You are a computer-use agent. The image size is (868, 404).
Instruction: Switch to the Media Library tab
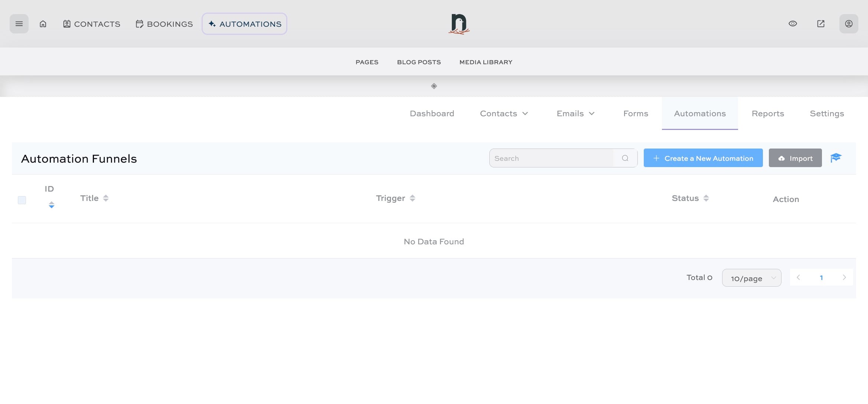coord(486,62)
